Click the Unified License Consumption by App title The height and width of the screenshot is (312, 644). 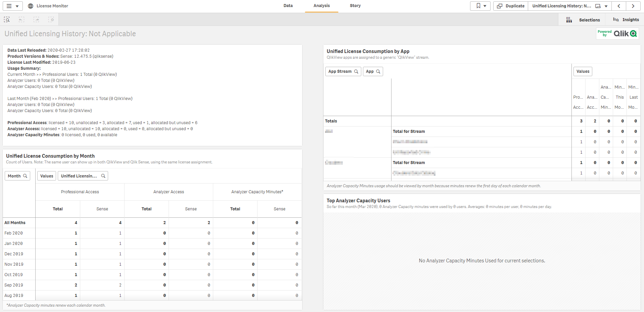(x=368, y=51)
